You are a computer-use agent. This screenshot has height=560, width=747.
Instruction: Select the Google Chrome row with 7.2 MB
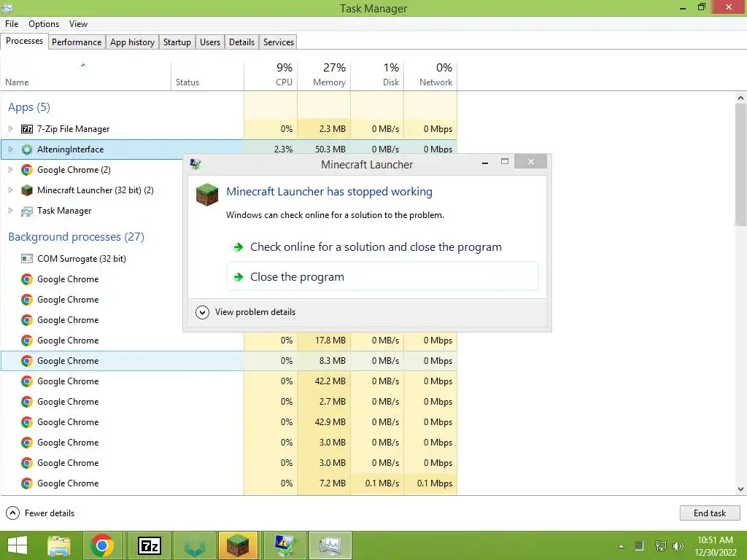point(228,483)
